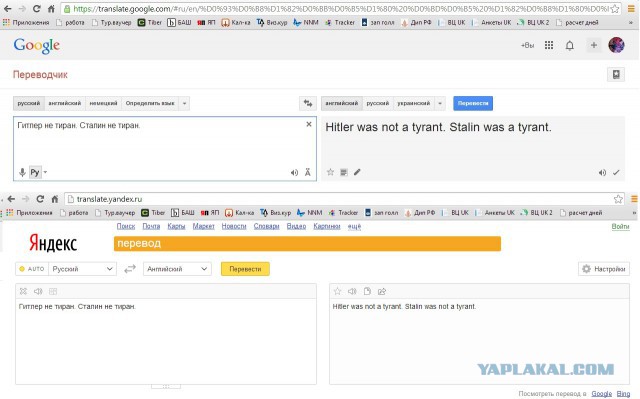Screen dimensions: 640x399
Task: Toggle AUTO language detection in Yandex
Action: click(32, 269)
